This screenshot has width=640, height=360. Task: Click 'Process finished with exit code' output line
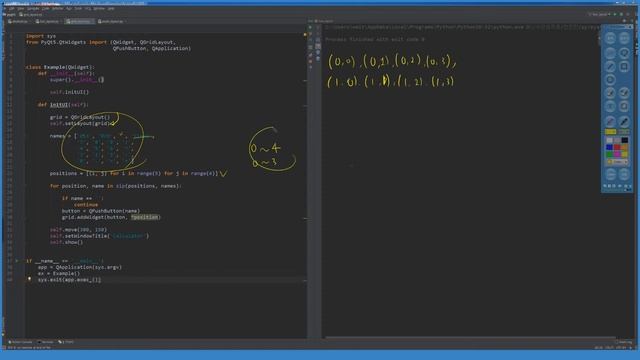pos(375,40)
